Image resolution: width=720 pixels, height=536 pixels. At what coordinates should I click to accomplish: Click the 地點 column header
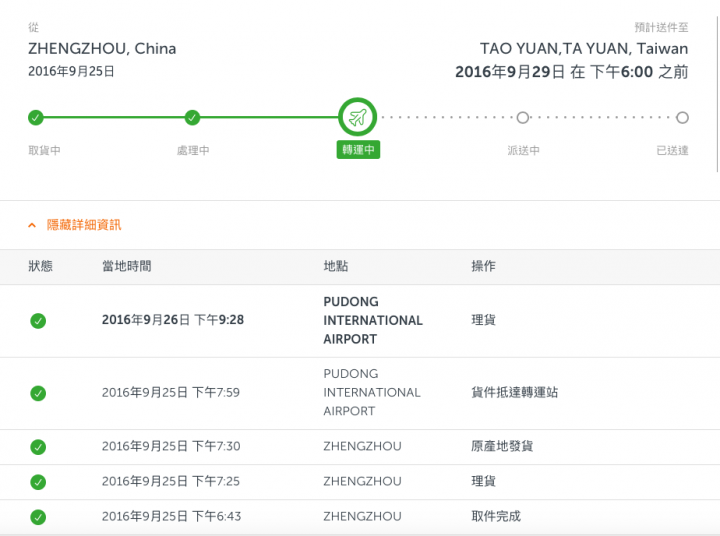coord(336,266)
